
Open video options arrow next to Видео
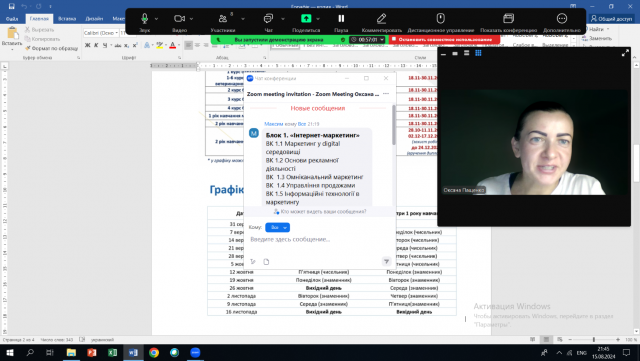point(191,19)
